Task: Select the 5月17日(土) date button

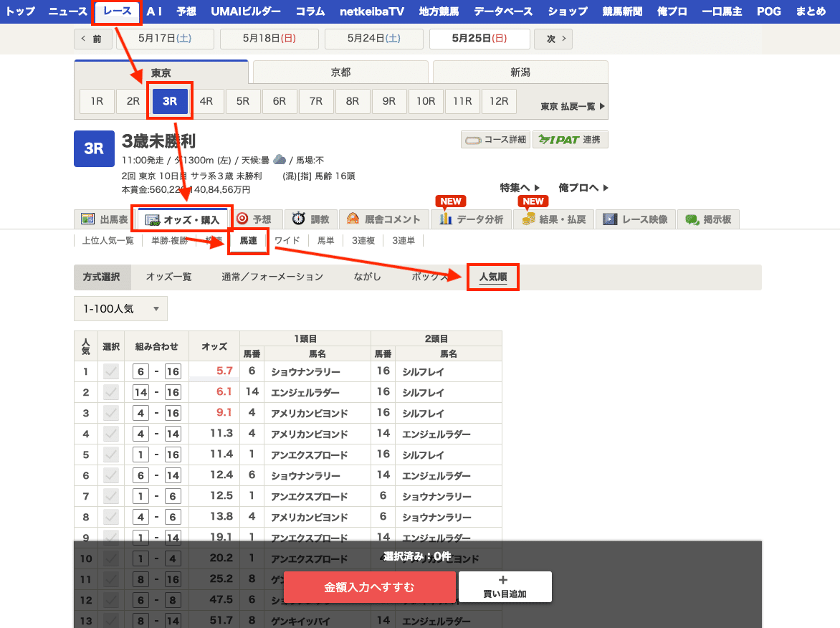Action: pos(165,39)
